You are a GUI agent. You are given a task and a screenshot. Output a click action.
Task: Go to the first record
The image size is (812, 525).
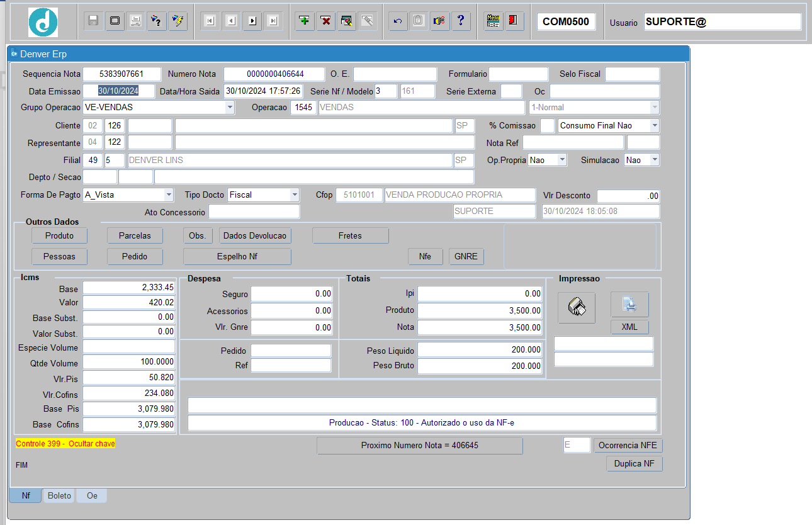click(210, 21)
